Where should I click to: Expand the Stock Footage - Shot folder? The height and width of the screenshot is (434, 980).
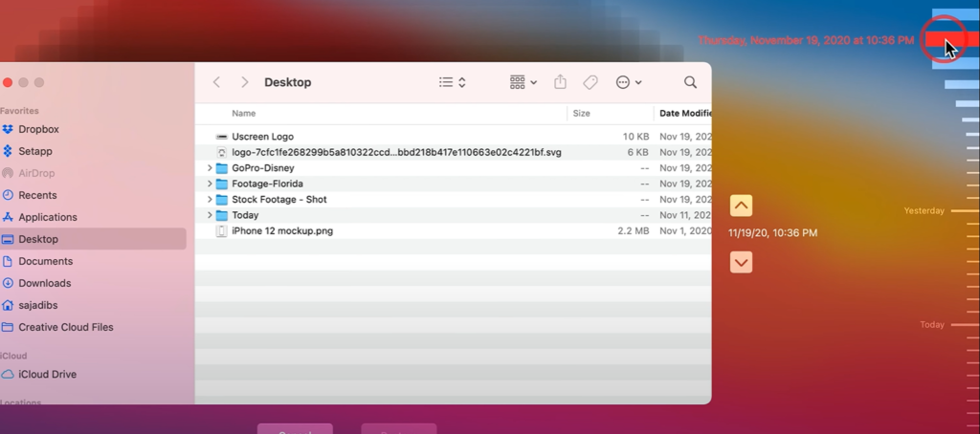click(210, 199)
